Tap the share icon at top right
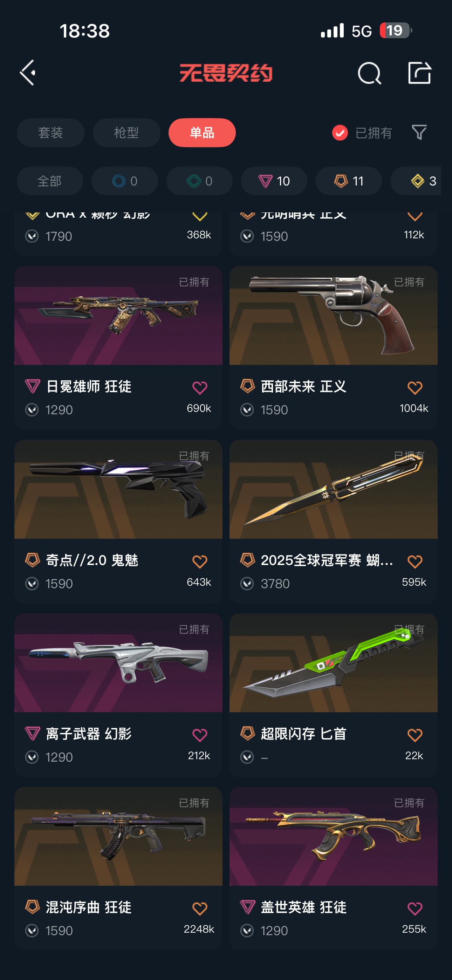The height and width of the screenshot is (980, 452). tap(419, 72)
